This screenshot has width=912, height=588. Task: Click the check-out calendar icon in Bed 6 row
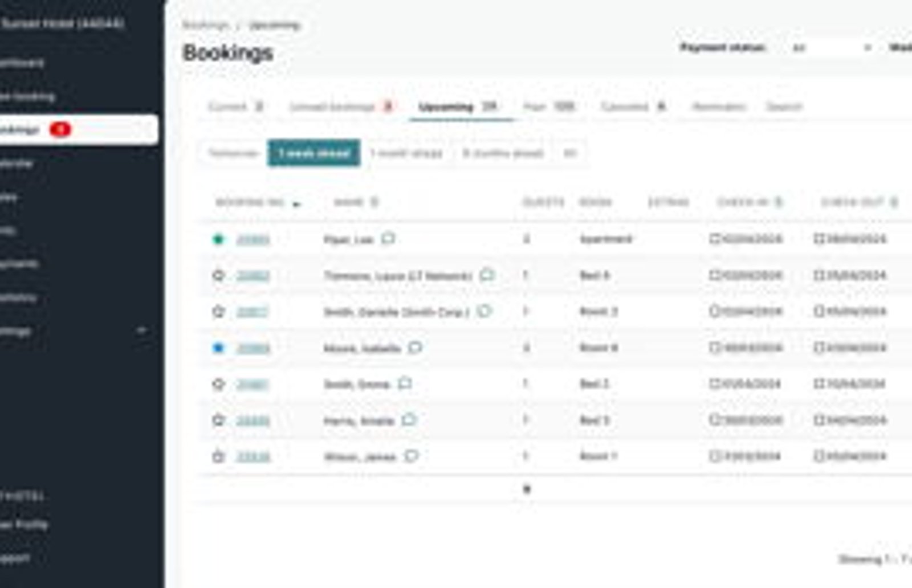pos(819,275)
